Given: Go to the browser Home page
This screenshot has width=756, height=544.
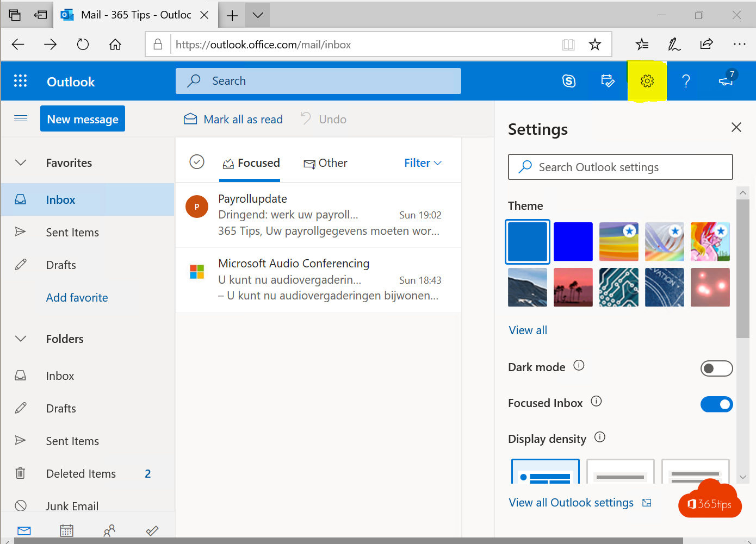Looking at the screenshot, I should pos(115,45).
